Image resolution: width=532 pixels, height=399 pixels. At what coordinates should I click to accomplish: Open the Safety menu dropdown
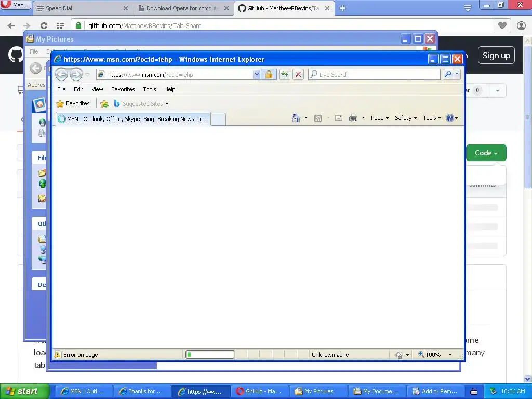click(406, 118)
